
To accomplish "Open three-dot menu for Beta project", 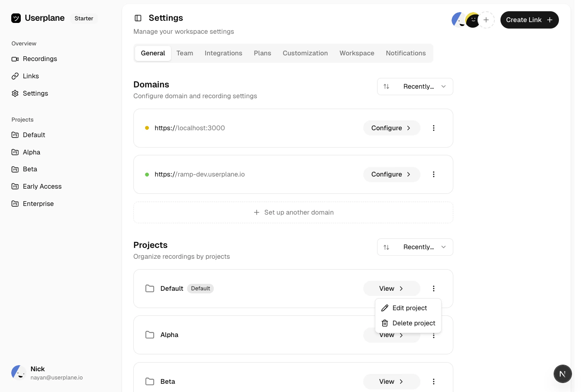I will (x=433, y=382).
